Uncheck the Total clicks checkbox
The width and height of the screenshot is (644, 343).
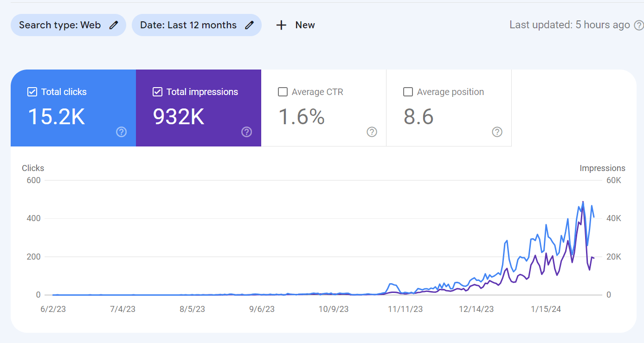coord(32,92)
